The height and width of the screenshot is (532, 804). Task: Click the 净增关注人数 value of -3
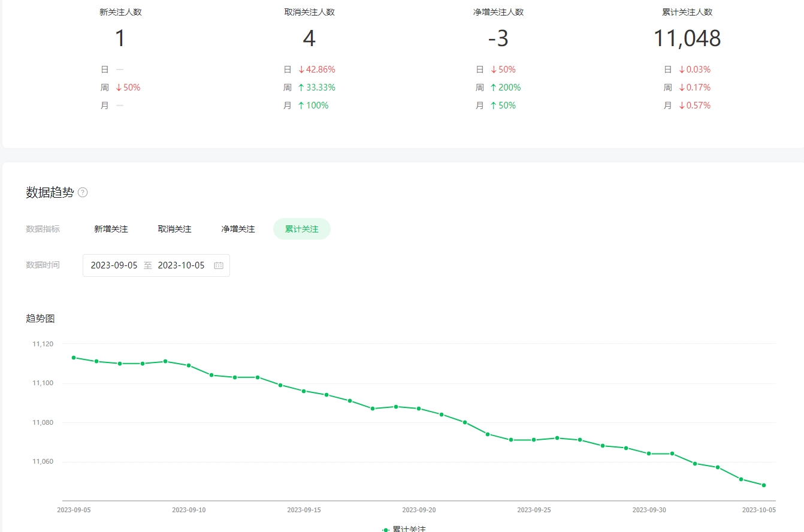[x=498, y=38]
